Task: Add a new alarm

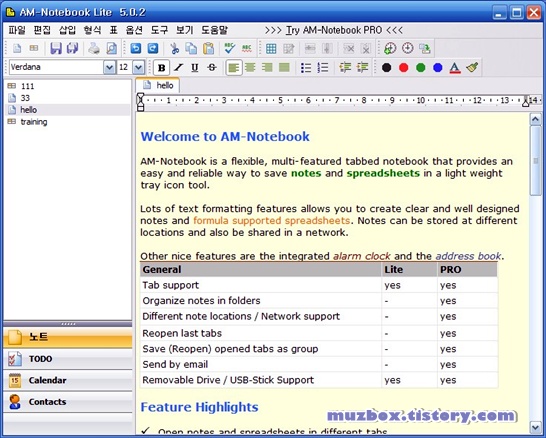Action: pyautogui.click(x=390, y=48)
